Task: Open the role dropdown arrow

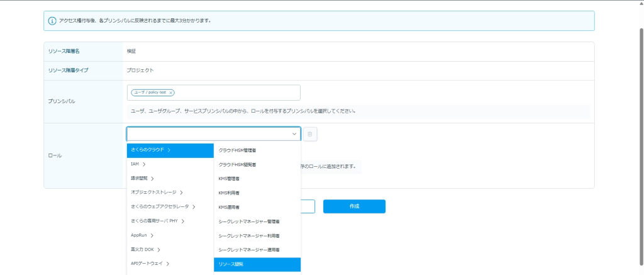Action: tap(294, 134)
